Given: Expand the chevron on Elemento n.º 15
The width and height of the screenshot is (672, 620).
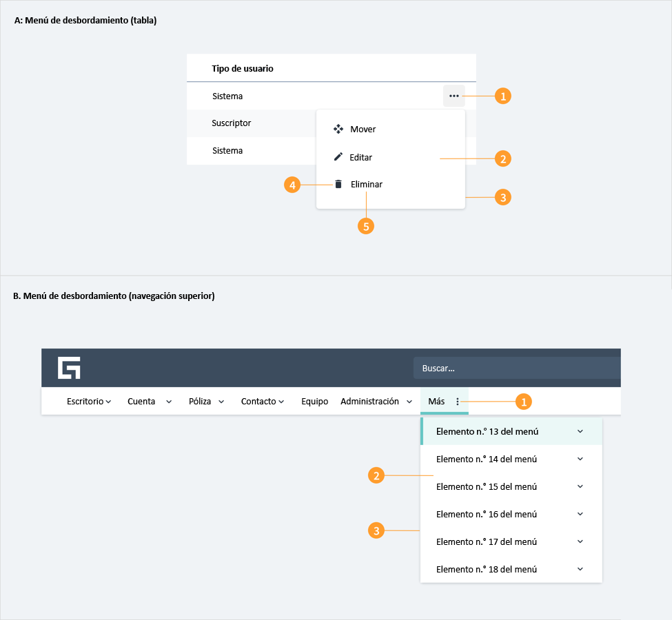Looking at the screenshot, I should tap(580, 486).
